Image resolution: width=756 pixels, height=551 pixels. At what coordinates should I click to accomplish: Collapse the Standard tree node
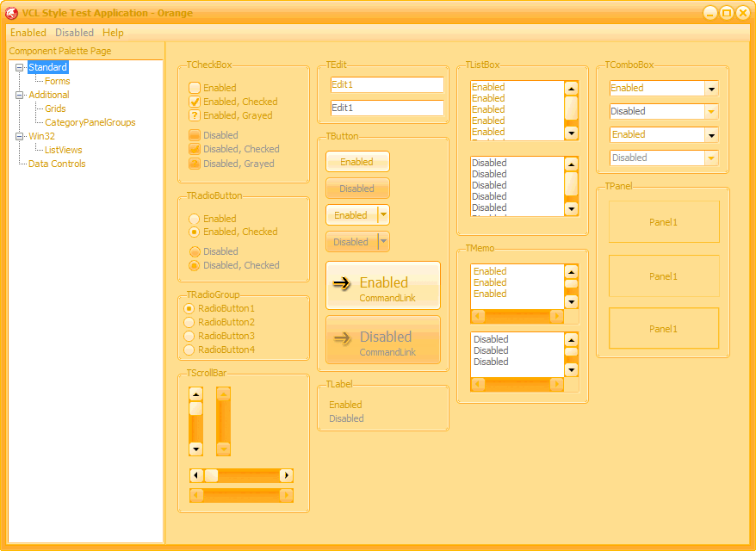coord(20,67)
